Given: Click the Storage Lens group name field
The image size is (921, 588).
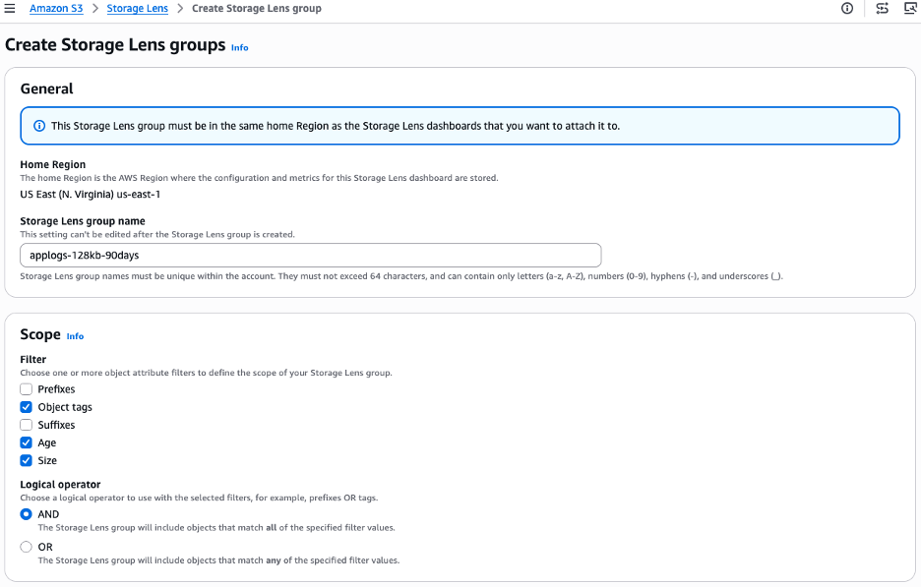Looking at the screenshot, I should point(311,256).
